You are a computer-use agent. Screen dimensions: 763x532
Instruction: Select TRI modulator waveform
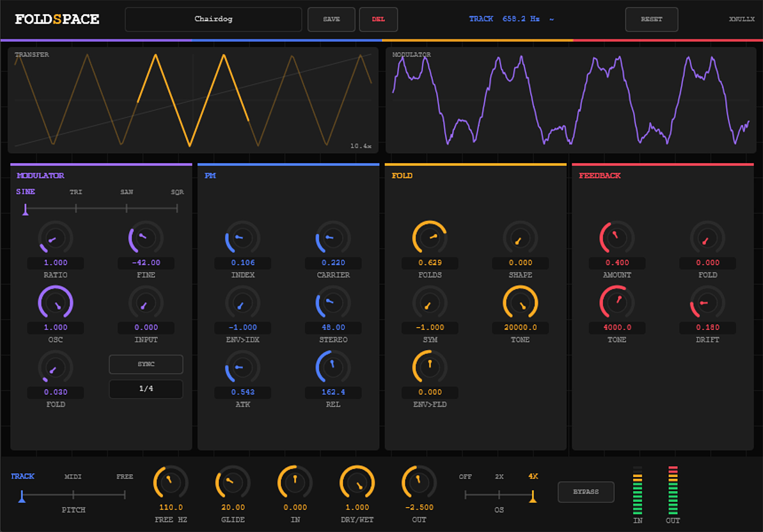pyautogui.click(x=76, y=192)
